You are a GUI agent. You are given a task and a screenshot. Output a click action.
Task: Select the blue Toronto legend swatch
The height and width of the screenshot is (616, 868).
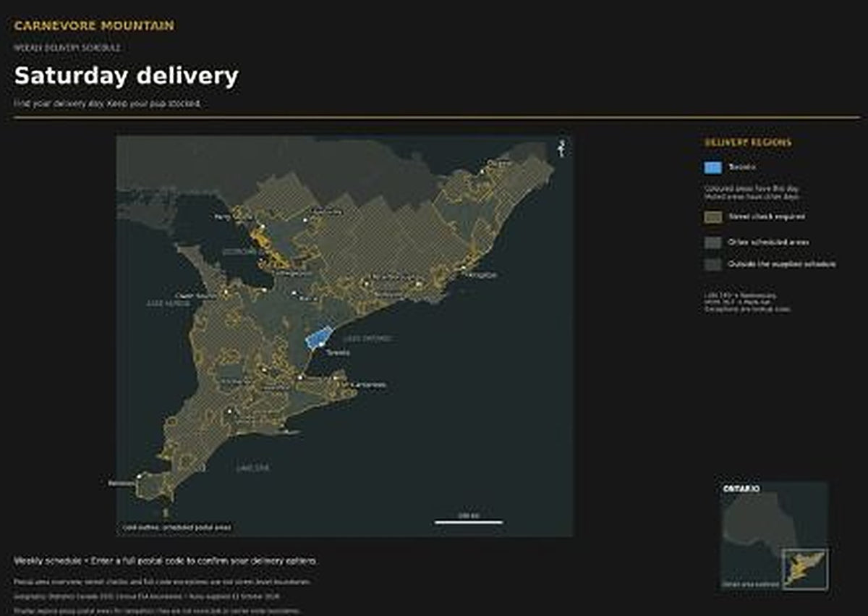point(712,167)
